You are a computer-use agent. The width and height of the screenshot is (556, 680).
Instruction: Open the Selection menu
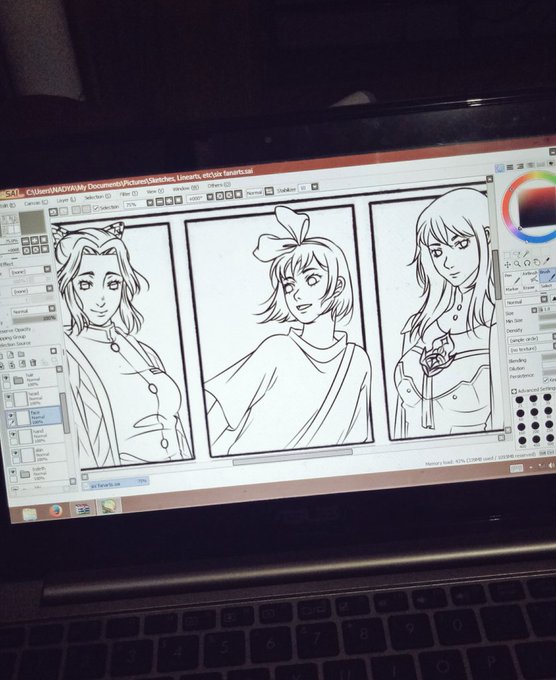97,197
